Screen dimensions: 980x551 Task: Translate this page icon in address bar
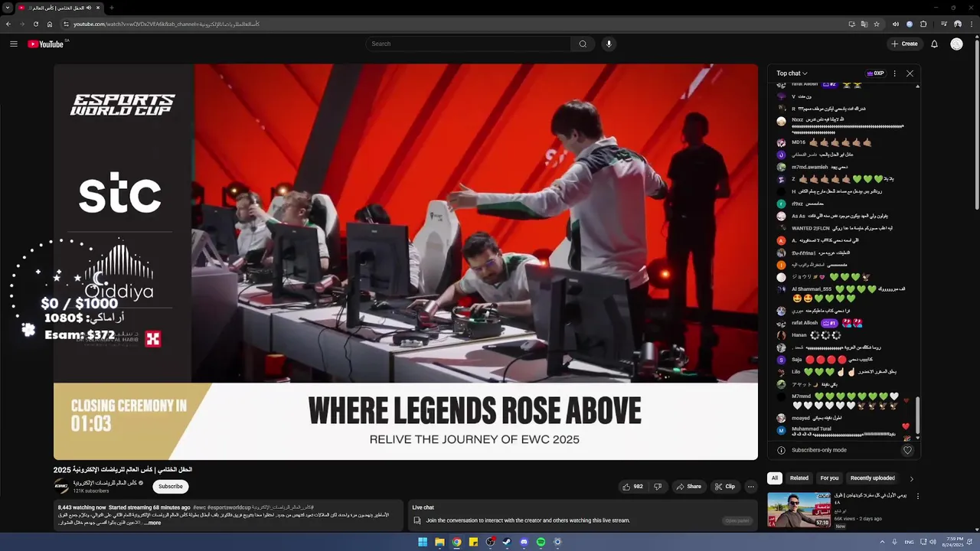(x=864, y=24)
